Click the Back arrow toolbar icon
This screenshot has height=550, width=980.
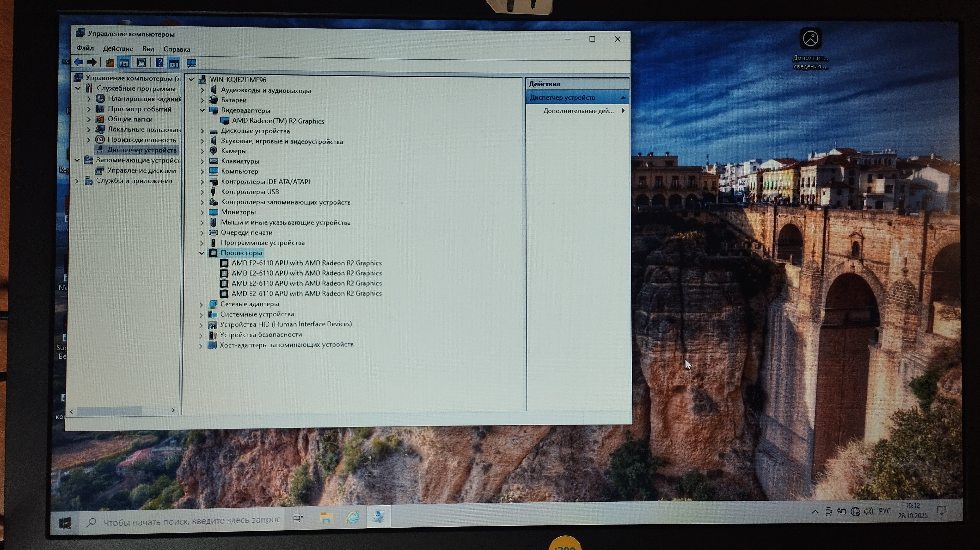click(79, 62)
